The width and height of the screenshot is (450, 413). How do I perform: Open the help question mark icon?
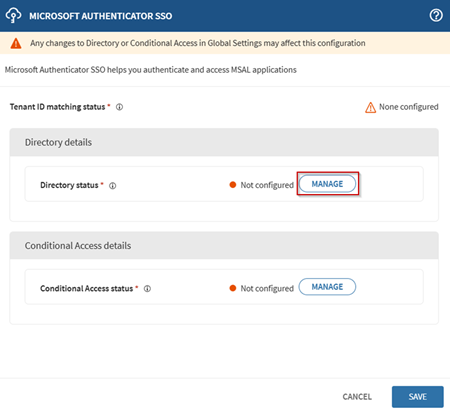[436, 15]
